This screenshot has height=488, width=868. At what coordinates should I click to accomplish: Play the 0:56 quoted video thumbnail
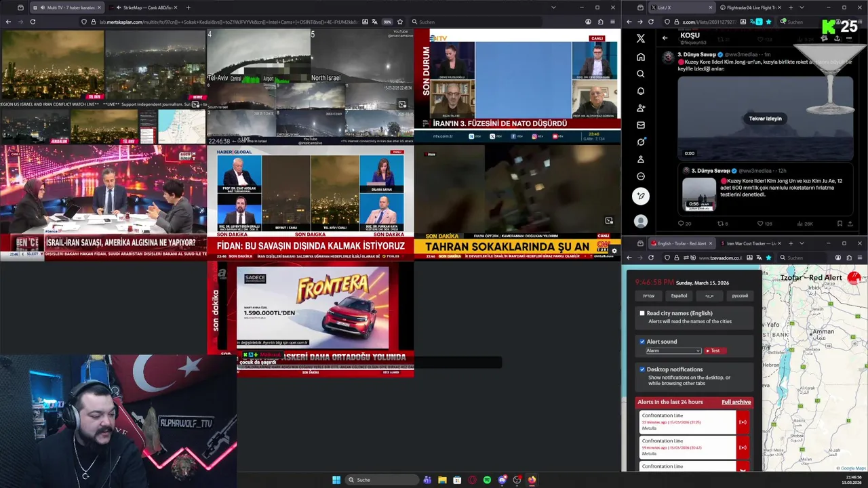698,194
